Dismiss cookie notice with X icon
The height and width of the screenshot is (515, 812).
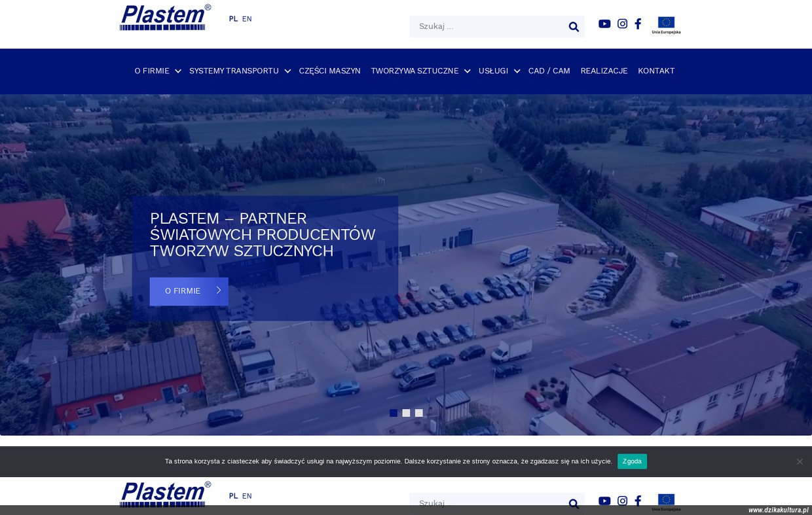click(x=800, y=461)
